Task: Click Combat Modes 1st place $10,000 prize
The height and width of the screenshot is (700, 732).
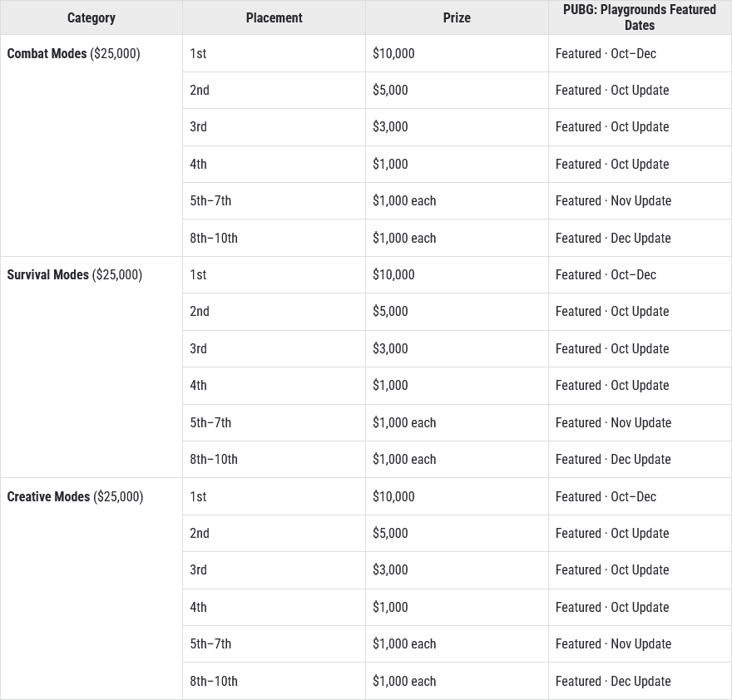Action: pyautogui.click(x=457, y=54)
